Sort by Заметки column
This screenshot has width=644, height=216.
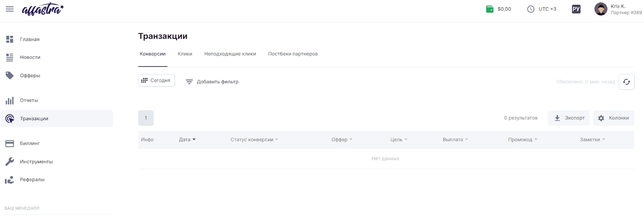pos(592,140)
